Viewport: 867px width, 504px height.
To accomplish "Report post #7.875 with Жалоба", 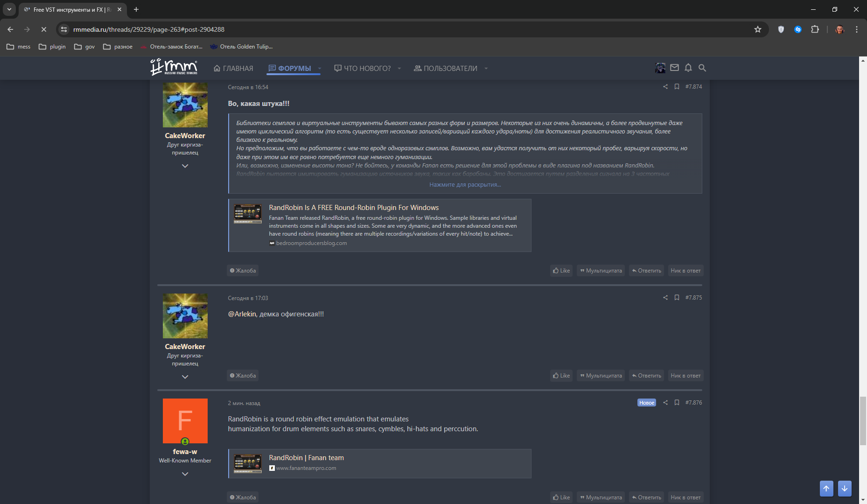I will pos(243,376).
